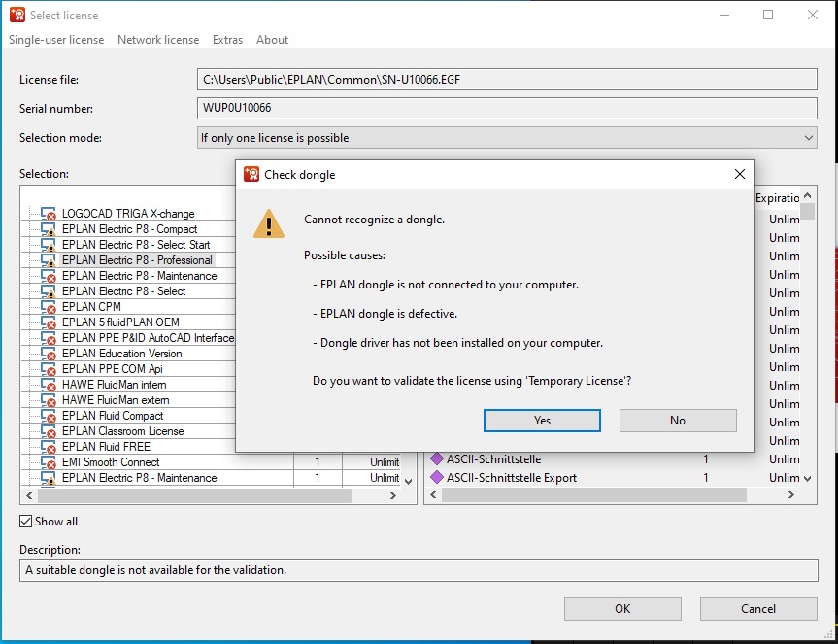Open the Single-user license menu

click(x=56, y=40)
